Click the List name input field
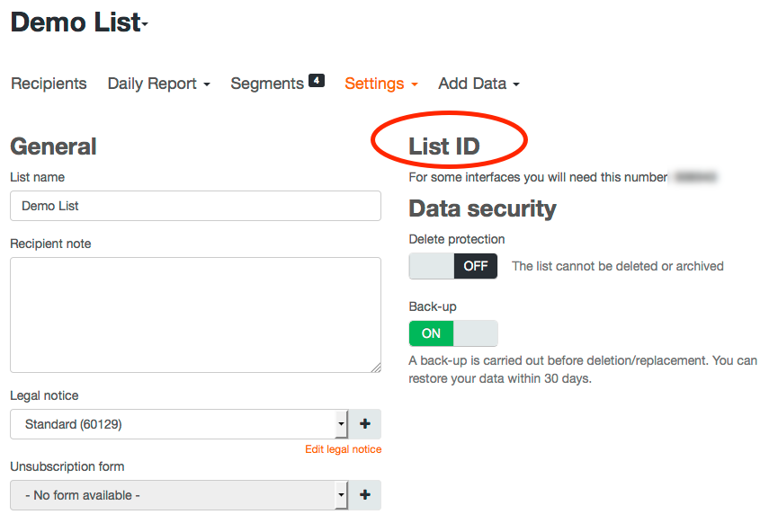 pos(195,206)
